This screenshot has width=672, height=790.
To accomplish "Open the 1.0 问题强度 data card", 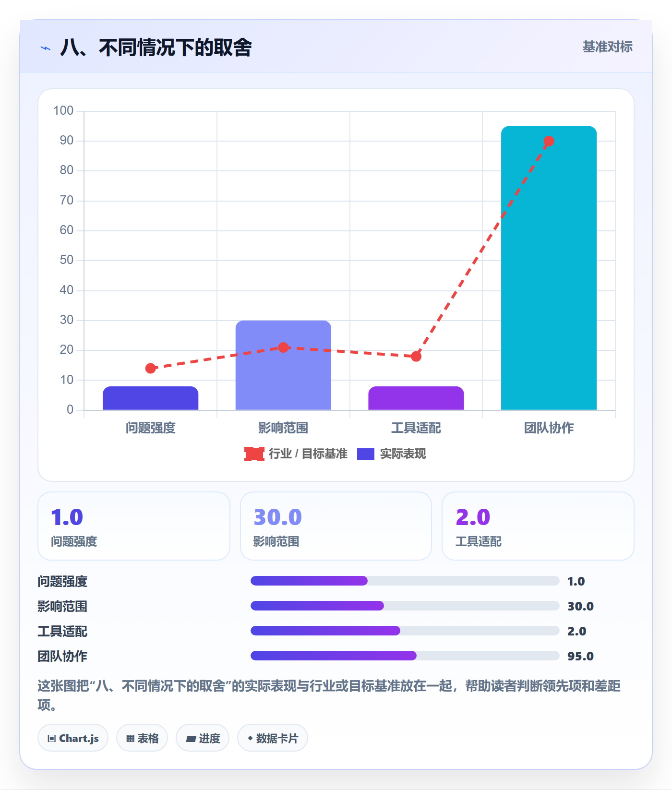I will click(x=134, y=526).
